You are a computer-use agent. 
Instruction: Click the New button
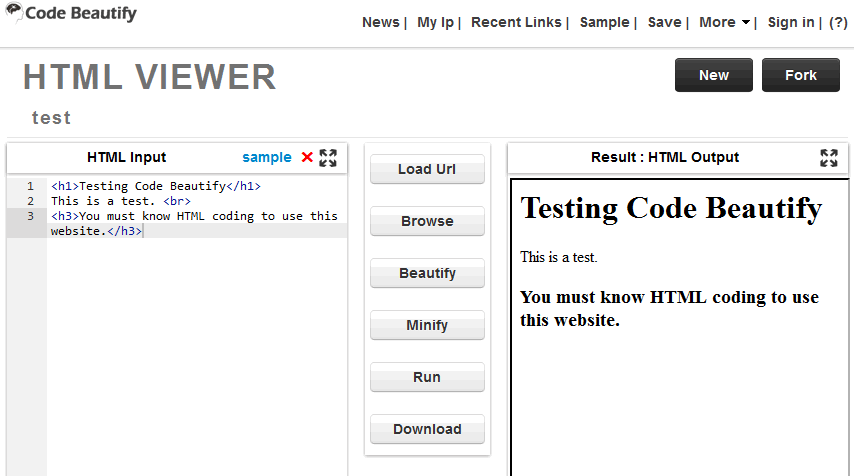click(713, 75)
